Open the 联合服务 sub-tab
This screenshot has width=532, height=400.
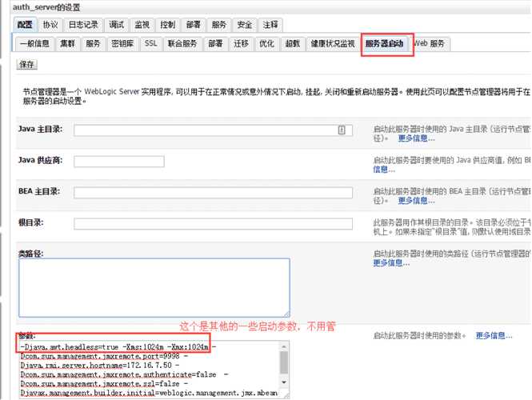click(x=182, y=44)
